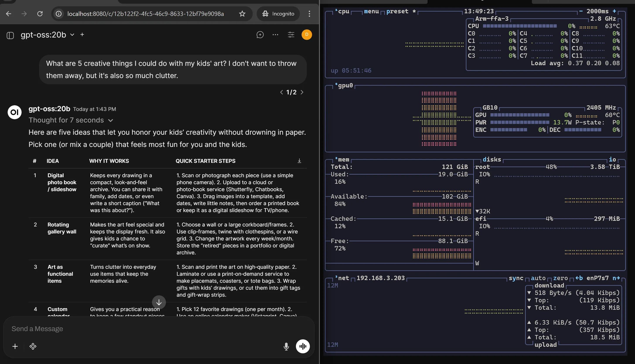Click the scroll-to-bottom arrow in the chat

click(159, 303)
